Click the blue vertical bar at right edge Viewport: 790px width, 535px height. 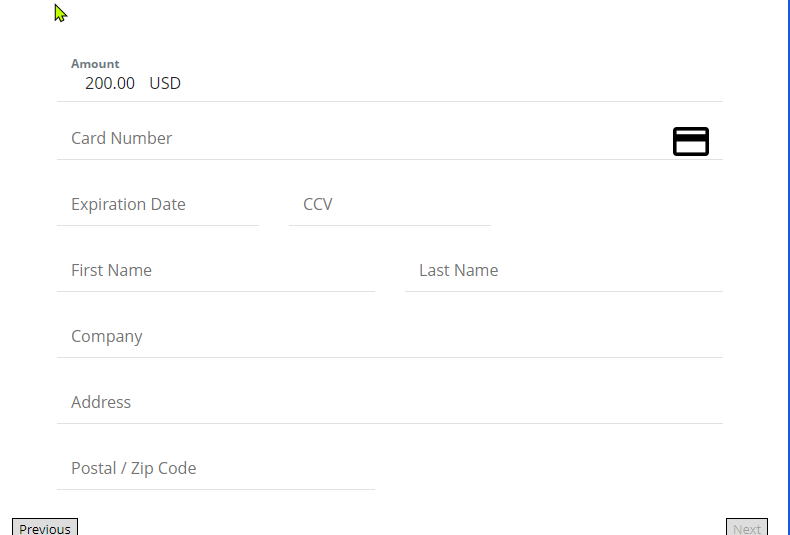[x=788, y=268]
